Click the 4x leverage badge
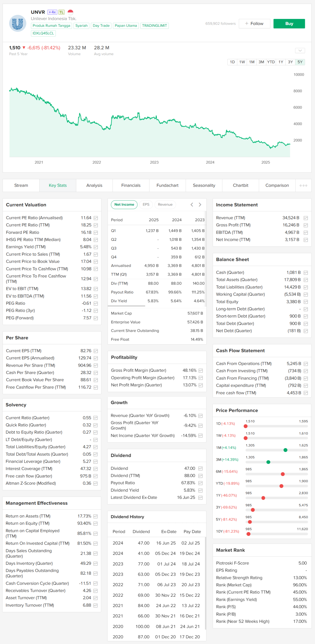 (52, 12)
